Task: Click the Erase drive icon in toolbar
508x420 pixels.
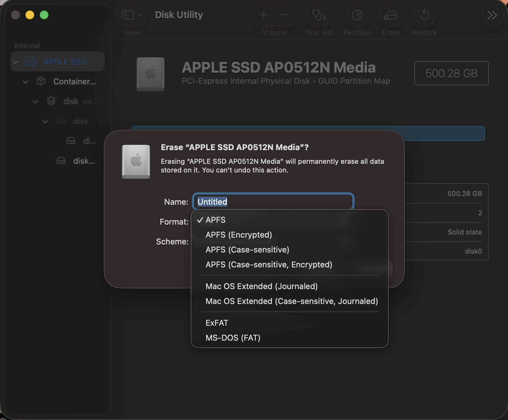Action: (391, 15)
